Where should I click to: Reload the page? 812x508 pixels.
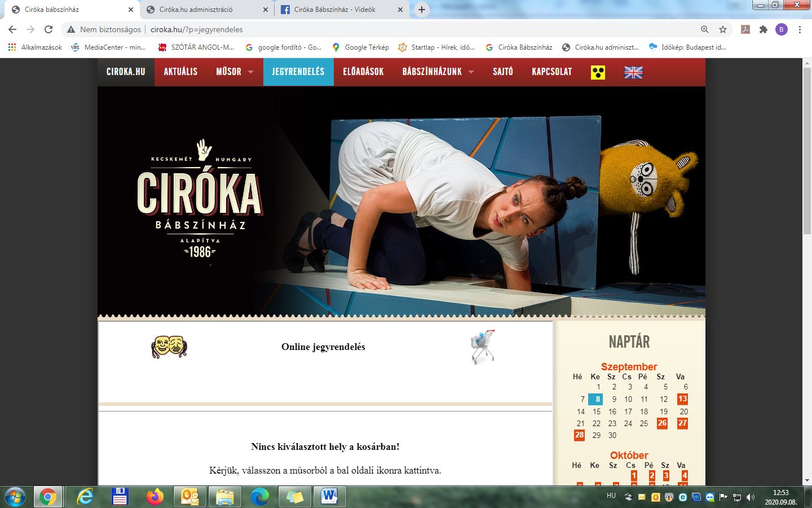tap(48, 29)
